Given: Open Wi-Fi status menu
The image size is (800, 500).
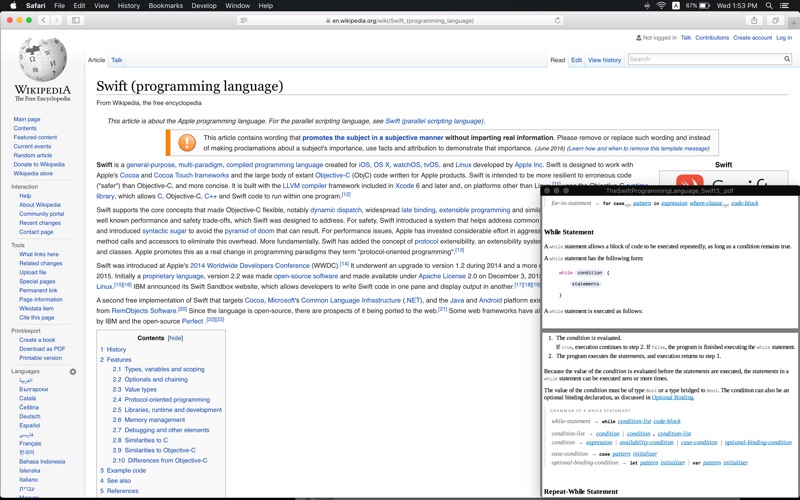Looking at the screenshot, I should (x=661, y=6).
